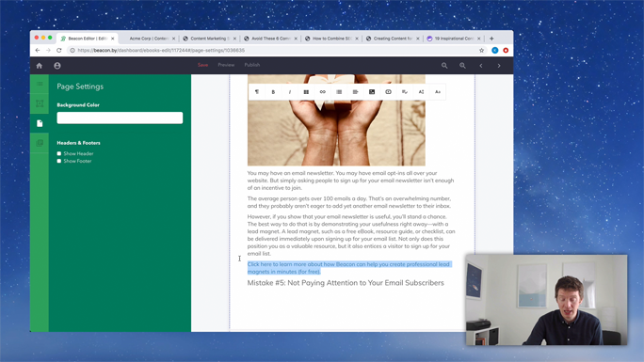Switch to the 19 Inspirational Content tab
The height and width of the screenshot is (362, 644).
click(x=454, y=39)
